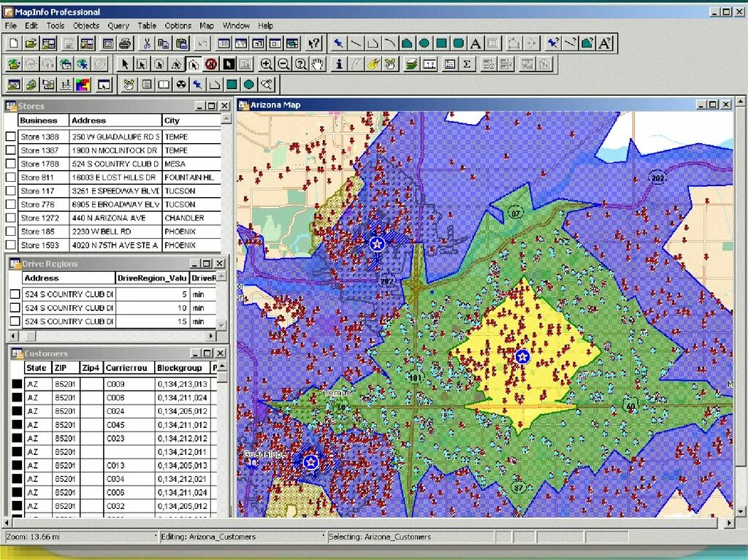Viewport: 748px width, 560px height.
Task: Click the context Help arrow-question icon
Action: (x=314, y=44)
